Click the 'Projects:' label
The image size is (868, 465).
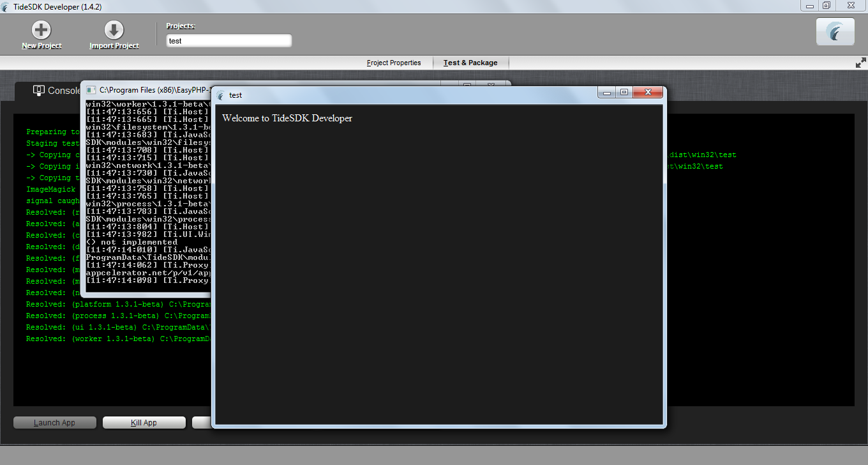181,26
